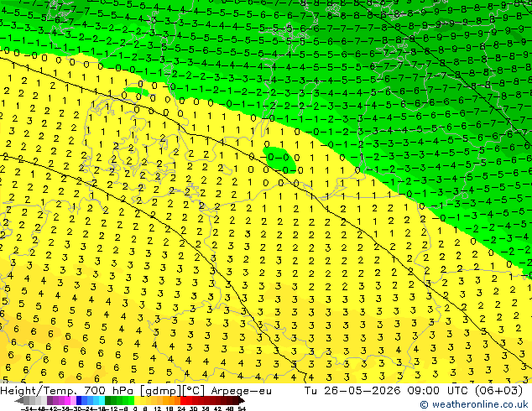Click the bright red legend color block
Screen dimensions: 532x411
pyautogui.click(x=183, y=400)
